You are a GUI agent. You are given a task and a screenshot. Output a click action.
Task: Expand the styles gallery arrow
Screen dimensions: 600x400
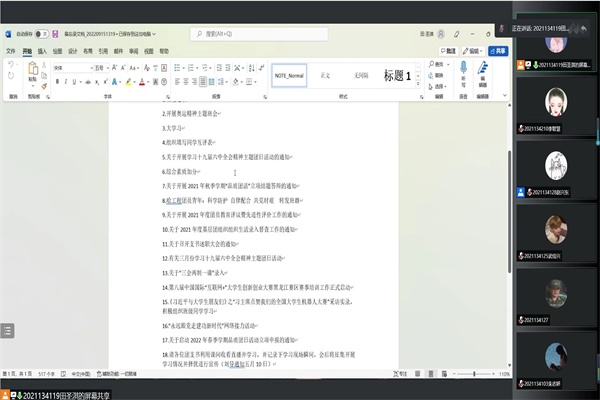coord(420,86)
